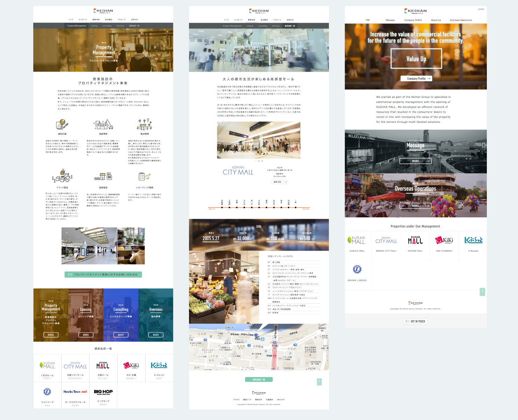Select 運営施設一覧 sub-nav tab on City Mall page
This screenshot has height=420, width=518.
290,26
